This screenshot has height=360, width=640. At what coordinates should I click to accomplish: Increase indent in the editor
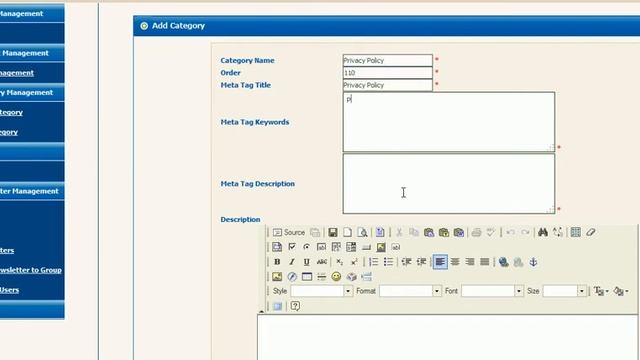421,262
